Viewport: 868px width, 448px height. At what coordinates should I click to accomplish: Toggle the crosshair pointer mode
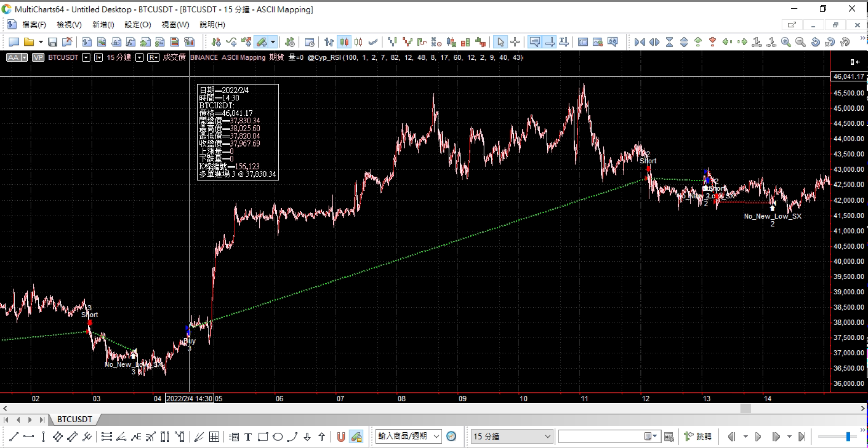[515, 42]
